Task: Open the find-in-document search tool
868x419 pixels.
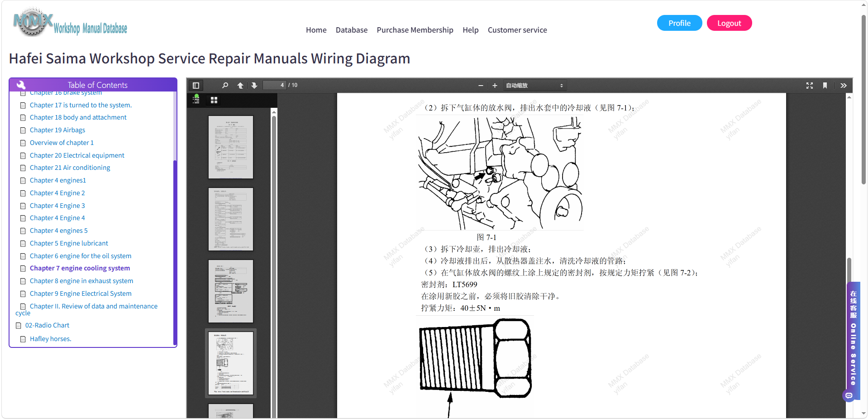Action: [225, 85]
